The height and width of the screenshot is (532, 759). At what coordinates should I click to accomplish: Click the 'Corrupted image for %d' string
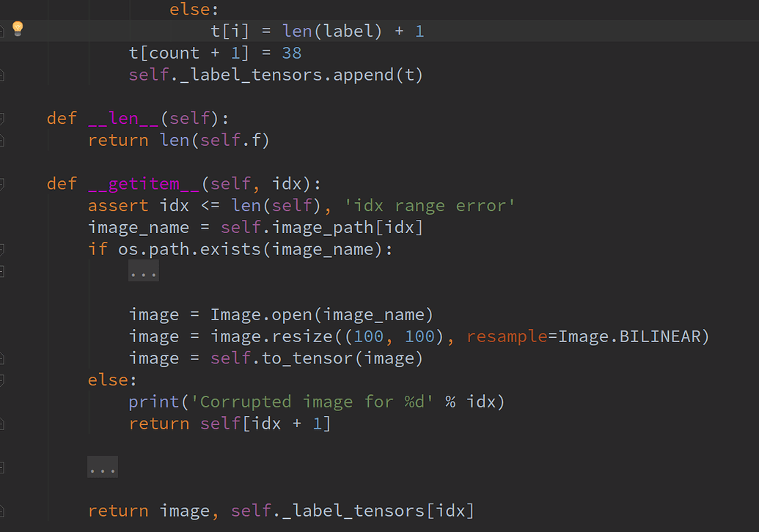315,402
